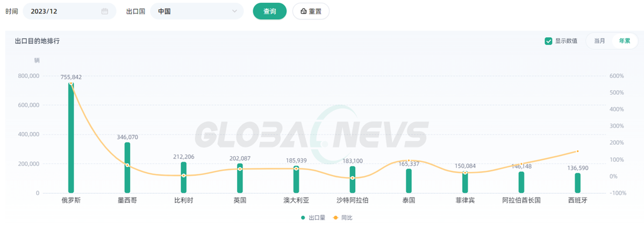The height and width of the screenshot is (226, 644).
Task: Click the 出口目的地排行 chart title
Action: [x=38, y=41]
